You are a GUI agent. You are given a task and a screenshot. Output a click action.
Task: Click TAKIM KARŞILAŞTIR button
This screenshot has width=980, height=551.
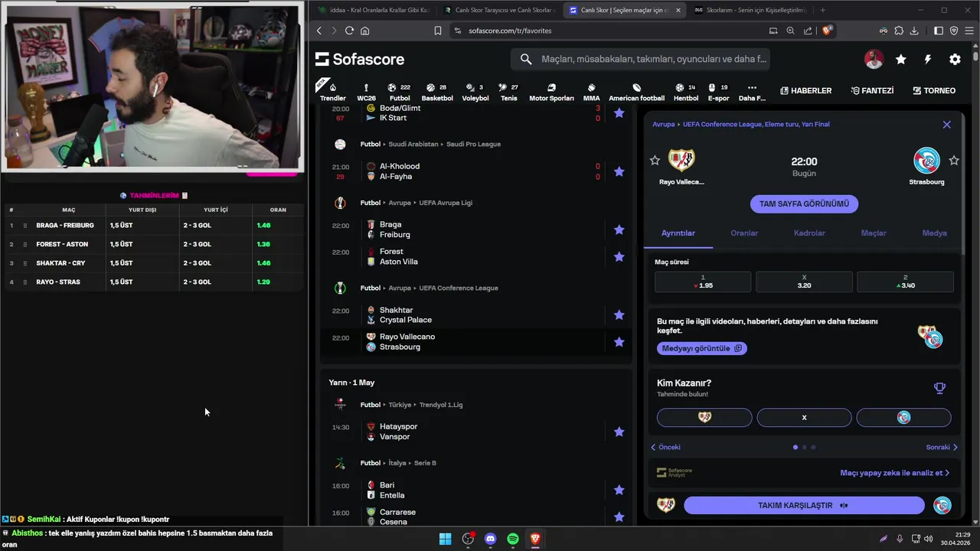click(804, 505)
